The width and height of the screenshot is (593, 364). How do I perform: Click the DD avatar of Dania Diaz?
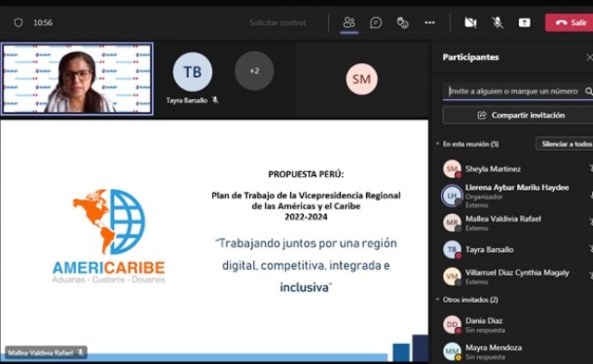coord(452,324)
